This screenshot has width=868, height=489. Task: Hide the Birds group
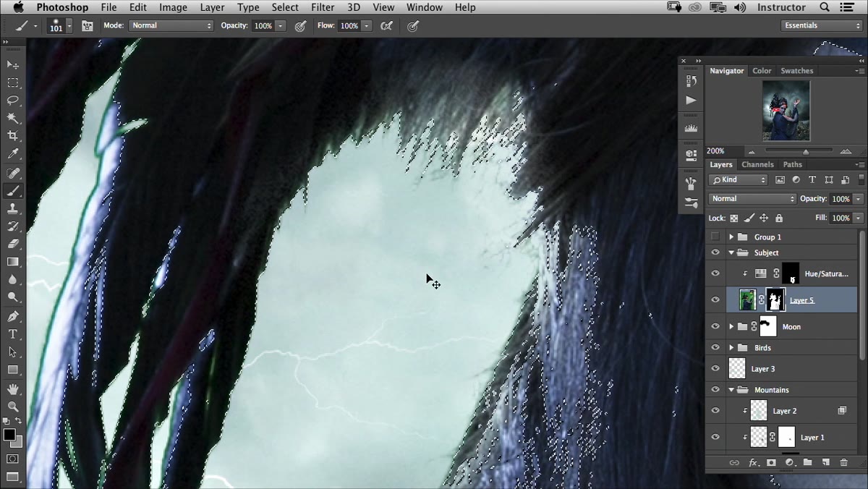coord(715,348)
